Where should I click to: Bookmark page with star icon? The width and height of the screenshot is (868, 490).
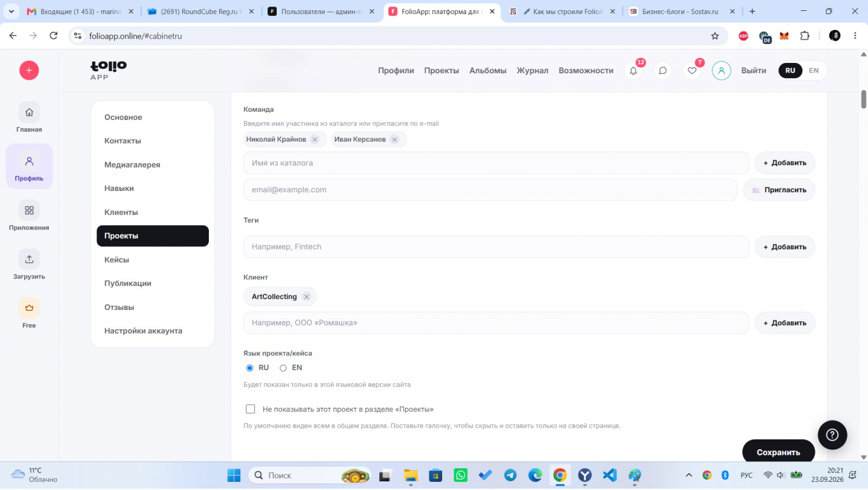click(x=715, y=36)
